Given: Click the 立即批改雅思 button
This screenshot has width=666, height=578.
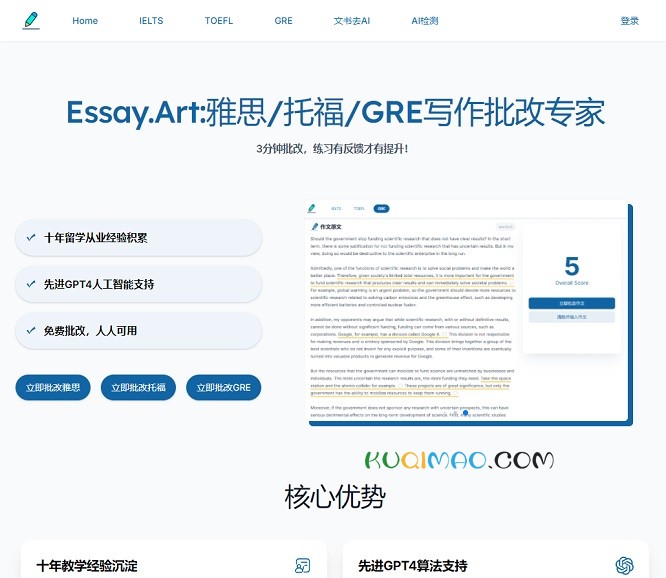Looking at the screenshot, I should pyautogui.click(x=53, y=387).
